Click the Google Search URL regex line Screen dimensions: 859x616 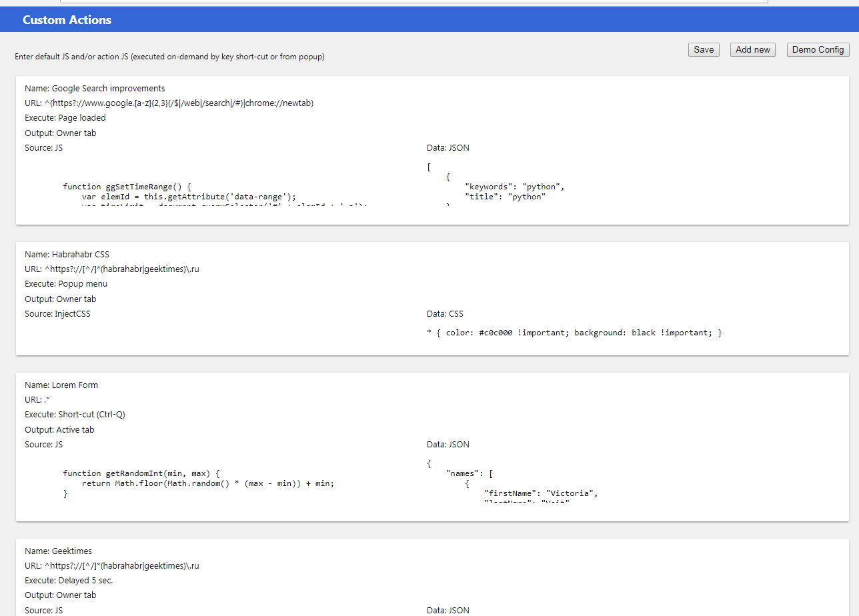169,103
